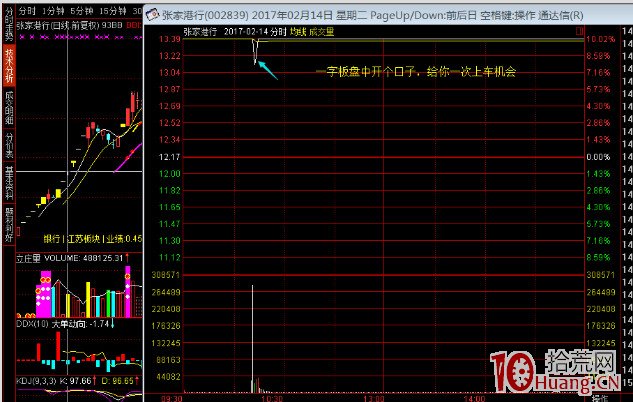Click the 12.69 price axis label
Screen dimensions: 633x402
tap(170, 106)
